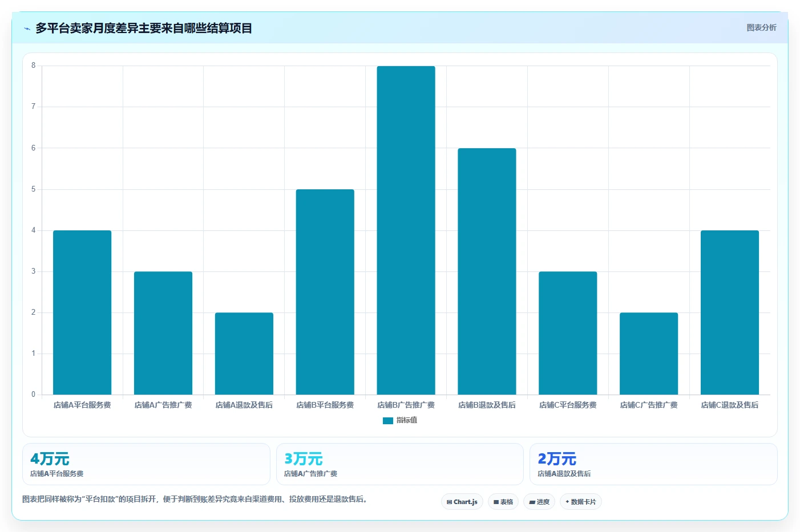Image resolution: width=800 pixels, height=532 pixels.
Task: Select the 店铺C广告推广费 bar
Action: pos(649,354)
